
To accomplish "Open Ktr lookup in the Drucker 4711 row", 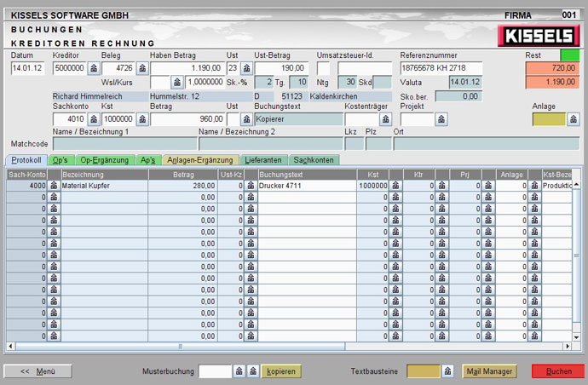I will click(441, 186).
